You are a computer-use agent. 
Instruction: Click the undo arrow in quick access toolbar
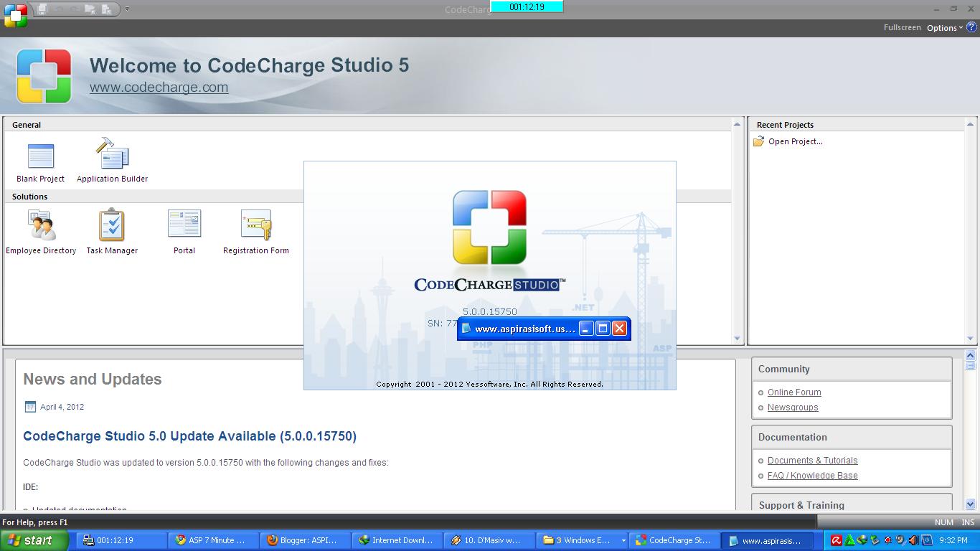(59, 9)
